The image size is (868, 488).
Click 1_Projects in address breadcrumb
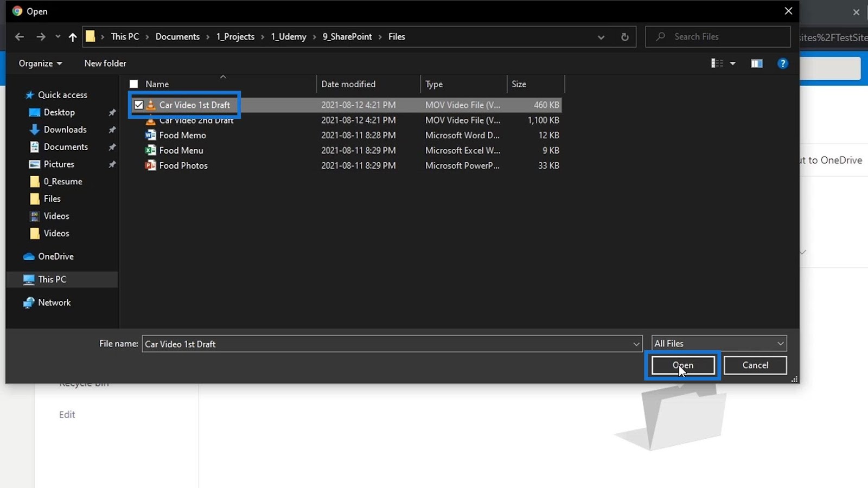click(x=235, y=37)
